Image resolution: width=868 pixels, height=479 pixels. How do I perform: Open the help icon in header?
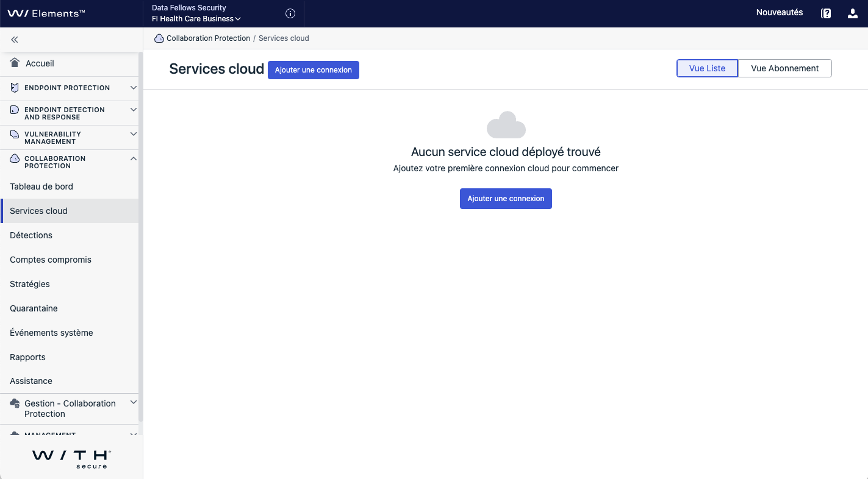pos(826,13)
